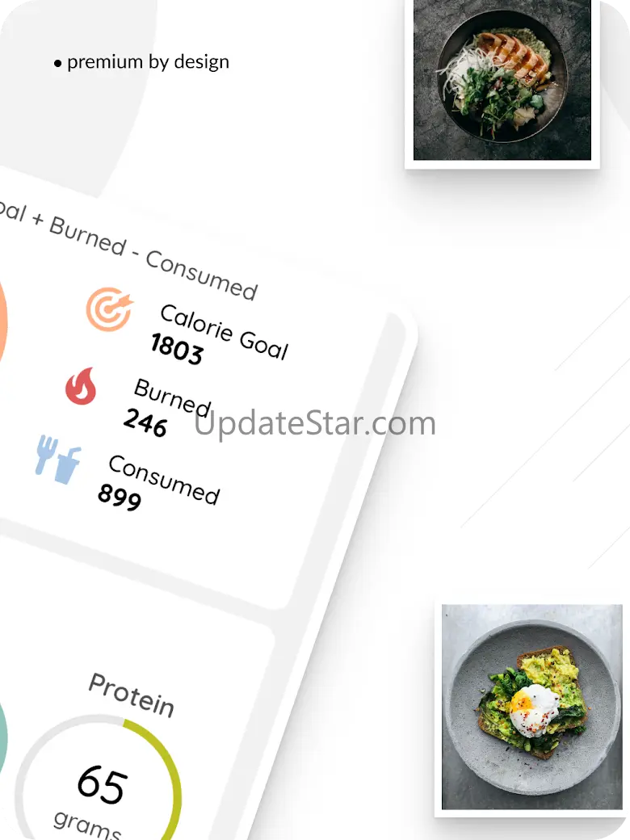Click the Protein heading
The image size is (630, 840).
click(132, 695)
